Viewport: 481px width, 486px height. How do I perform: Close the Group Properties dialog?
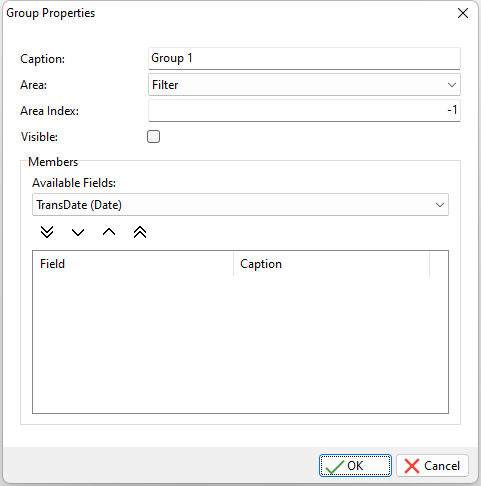[x=463, y=13]
